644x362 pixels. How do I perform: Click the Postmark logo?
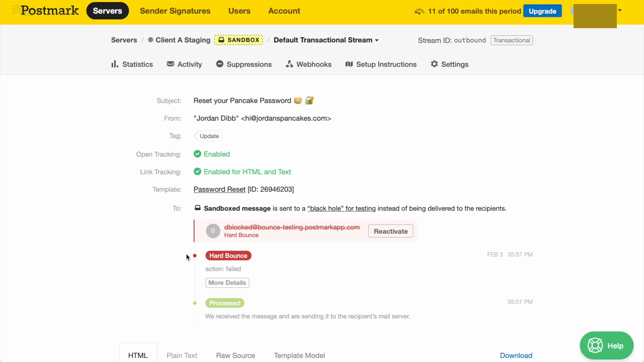pos(45,11)
